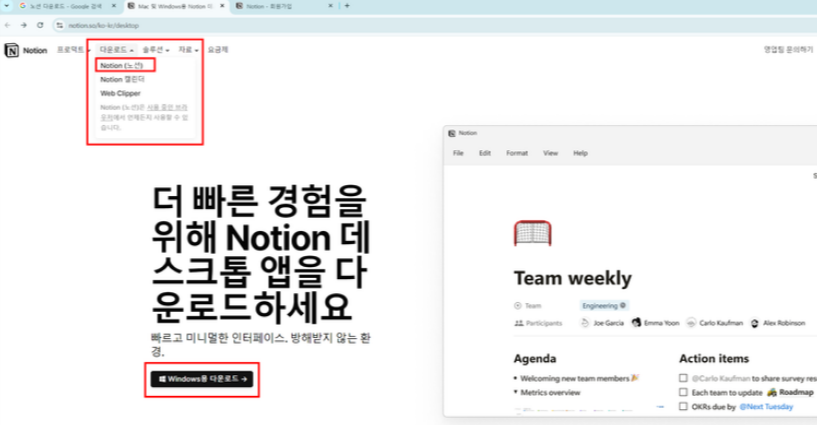817x425 pixels.
Task: Expand the 자료 navigation menu
Action: [x=188, y=49]
